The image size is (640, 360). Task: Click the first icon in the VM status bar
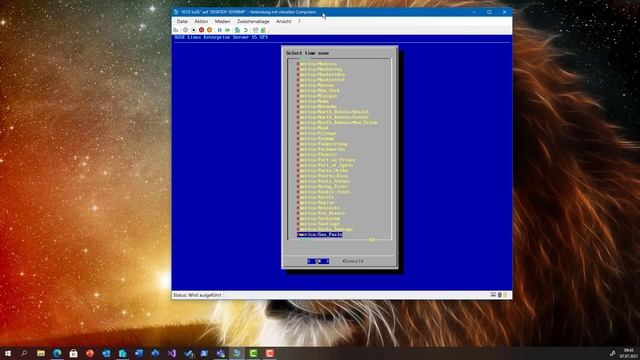(x=493, y=295)
